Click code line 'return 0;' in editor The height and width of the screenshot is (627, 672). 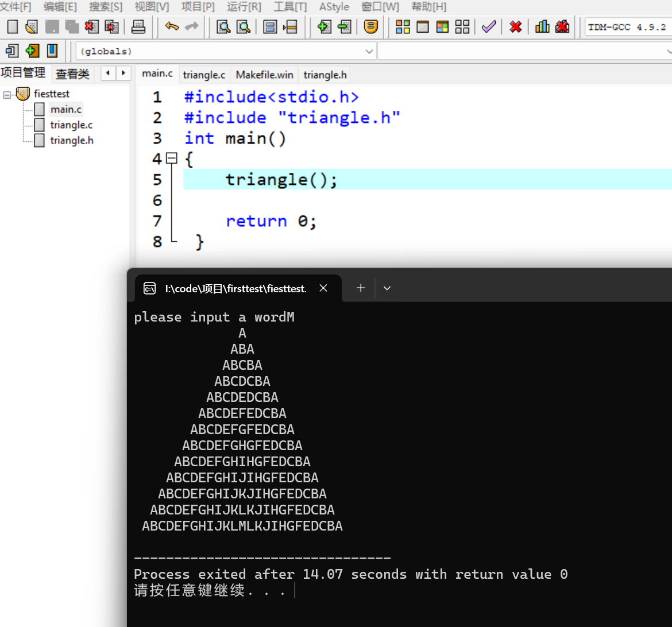coord(271,221)
